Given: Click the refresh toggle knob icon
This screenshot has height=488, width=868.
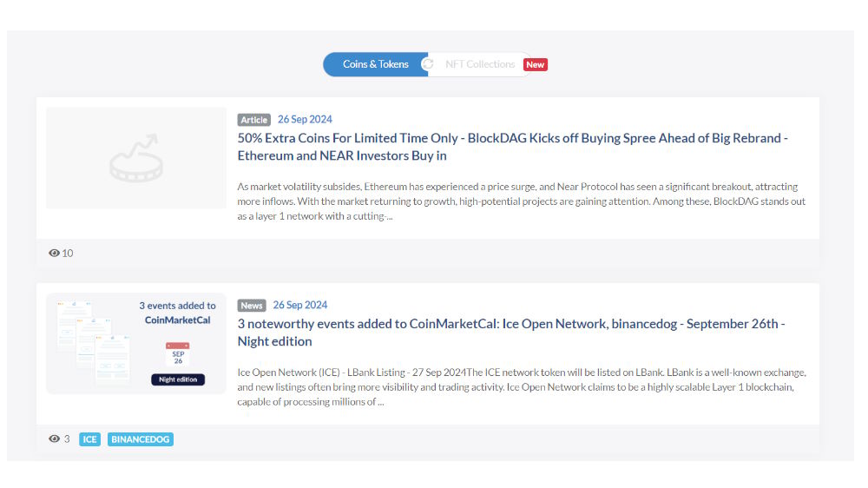Looking at the screenshot, I should 428,64.
